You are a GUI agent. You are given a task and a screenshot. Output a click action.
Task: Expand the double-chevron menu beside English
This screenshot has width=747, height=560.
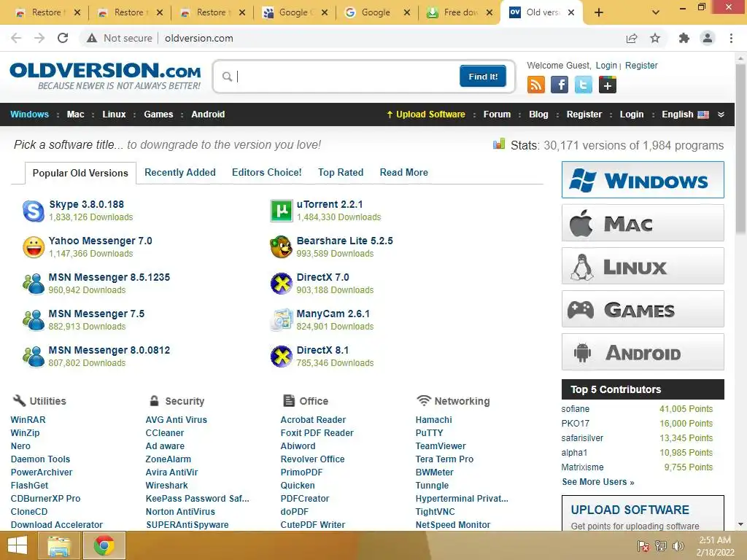[721, 114]
